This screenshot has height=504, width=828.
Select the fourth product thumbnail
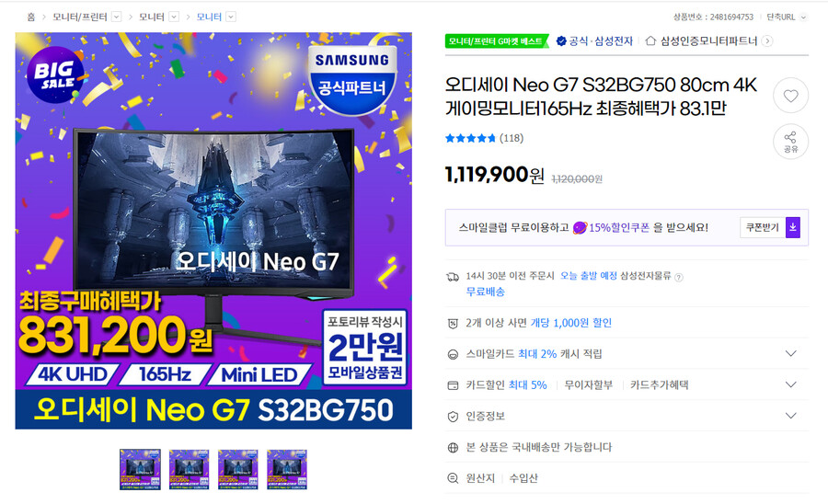[x=287, y=470]
